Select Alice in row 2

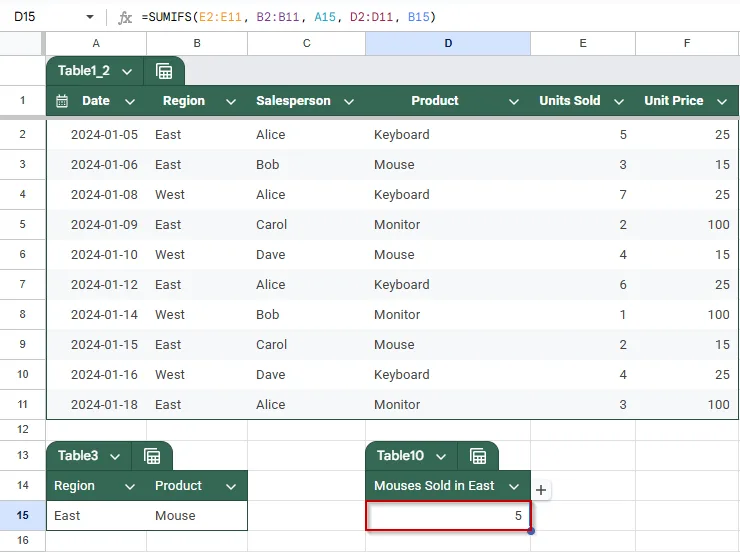click(x=307, y=135)
